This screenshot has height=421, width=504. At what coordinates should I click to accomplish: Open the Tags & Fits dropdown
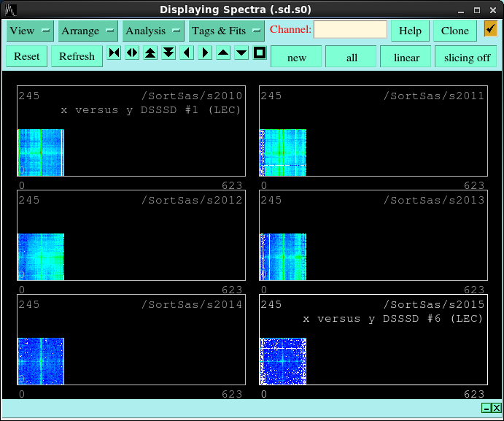point(226,31)
